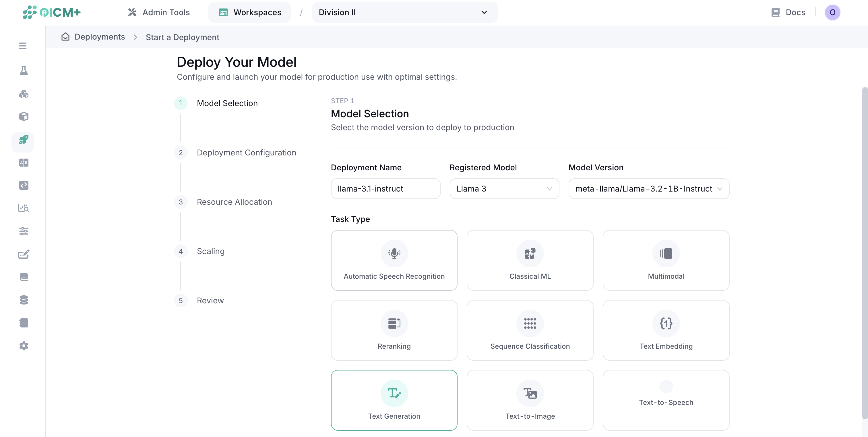This screenshot has height=437, width=868.
Task: Open the flask experiments sidebar icon
Action: [23, 71]
